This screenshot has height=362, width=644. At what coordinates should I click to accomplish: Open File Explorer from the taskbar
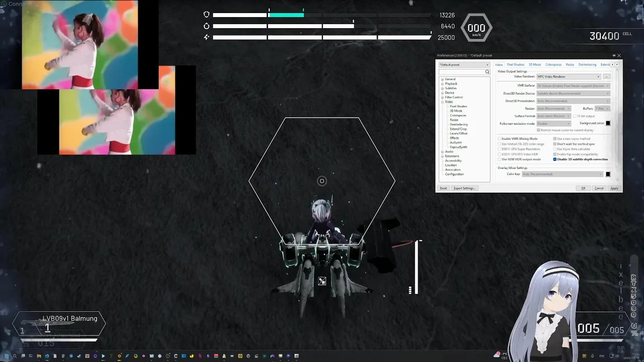39,356
